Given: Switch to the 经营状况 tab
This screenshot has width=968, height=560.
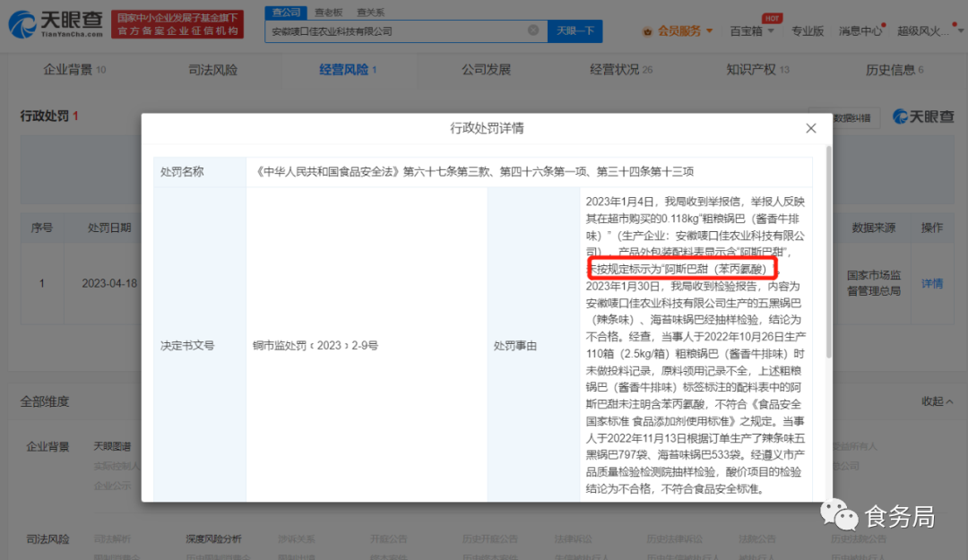Looking at the screenshot, I should pos(621,70).
